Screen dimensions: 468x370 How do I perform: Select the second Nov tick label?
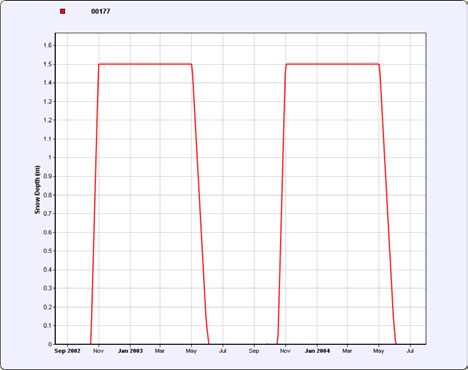[285, 351]
